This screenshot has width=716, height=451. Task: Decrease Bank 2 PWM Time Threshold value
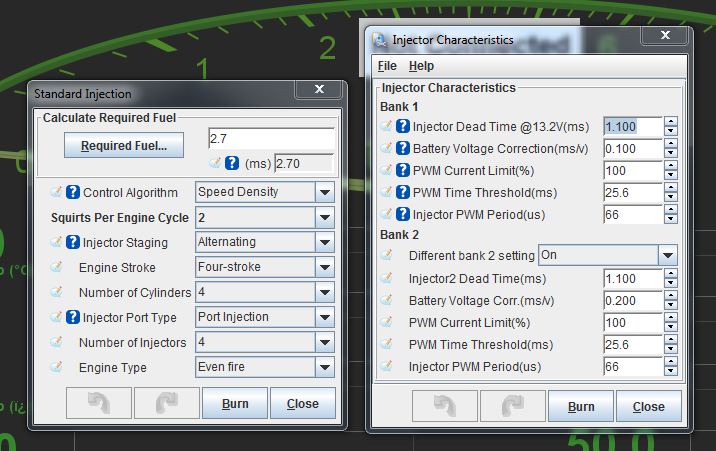point(670,349)
